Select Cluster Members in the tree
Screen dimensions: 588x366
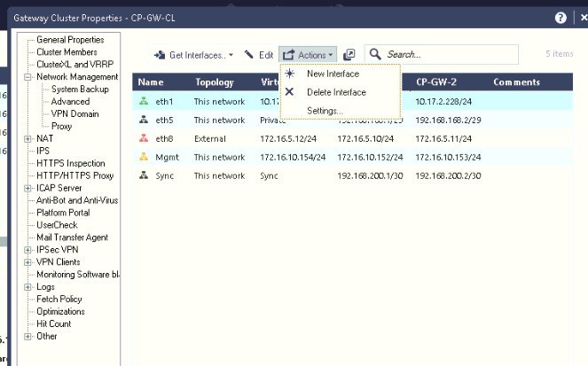(67, 52)
